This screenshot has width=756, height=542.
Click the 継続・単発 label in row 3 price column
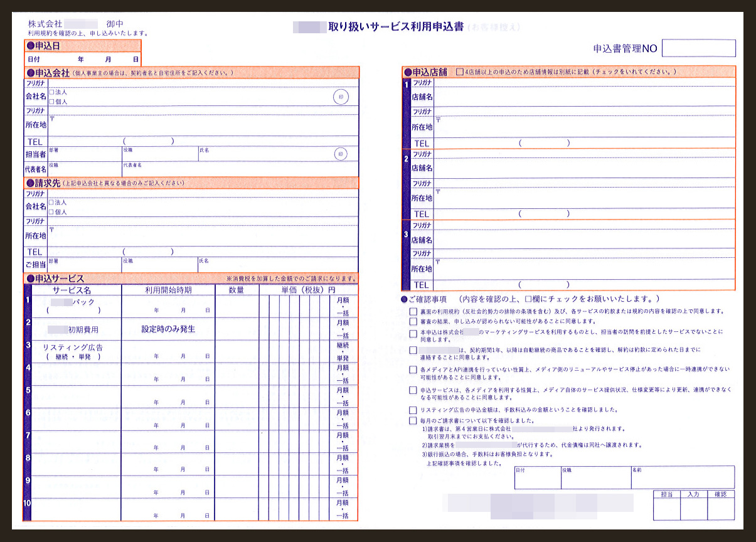click(x=343, y=351)
